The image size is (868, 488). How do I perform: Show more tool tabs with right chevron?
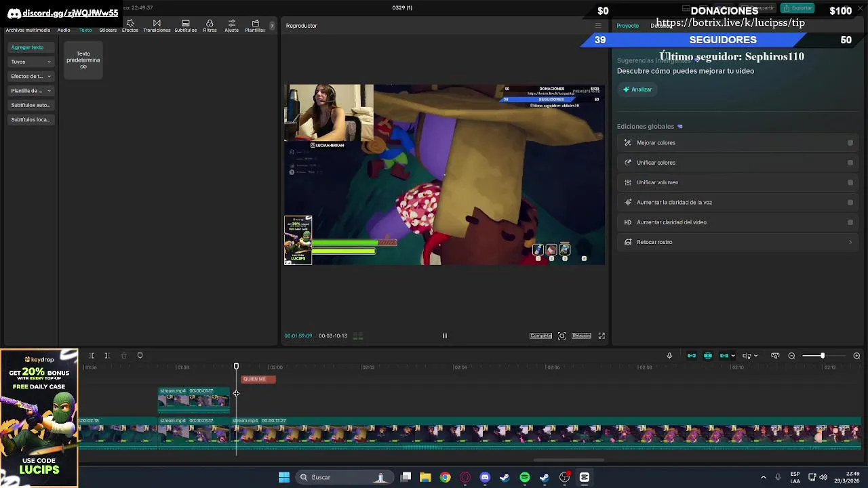coord(272,26)
